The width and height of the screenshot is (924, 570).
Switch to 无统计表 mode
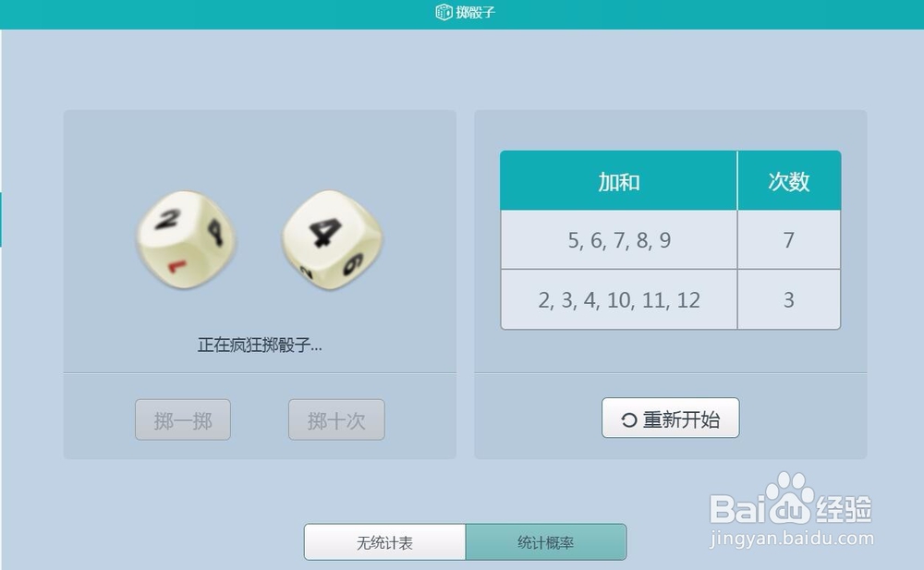point(384,541)
